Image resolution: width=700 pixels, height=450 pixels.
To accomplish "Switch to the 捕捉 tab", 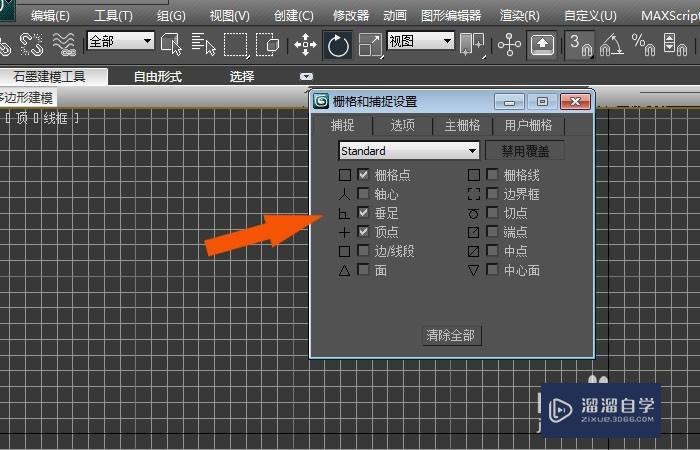I will coord(342,125).
